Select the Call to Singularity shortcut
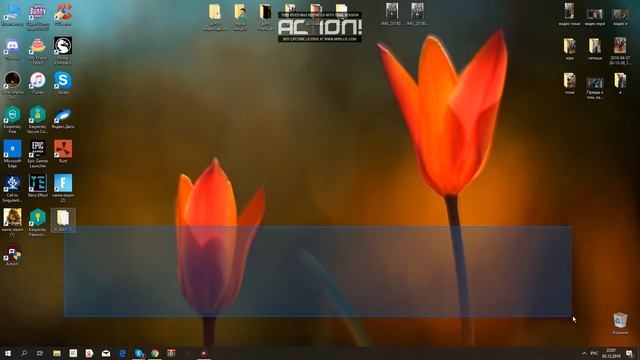The height and width of the screenshot is (360, 640). [12, 189]
